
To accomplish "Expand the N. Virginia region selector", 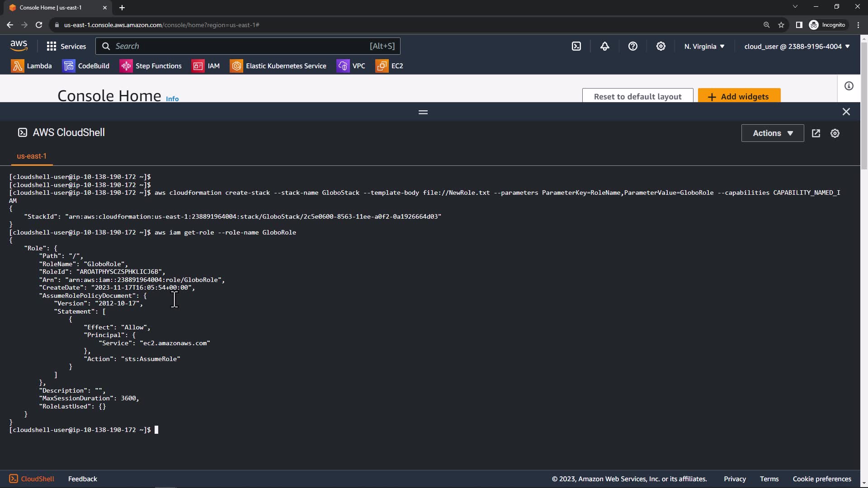I will [x=704, y=46].
